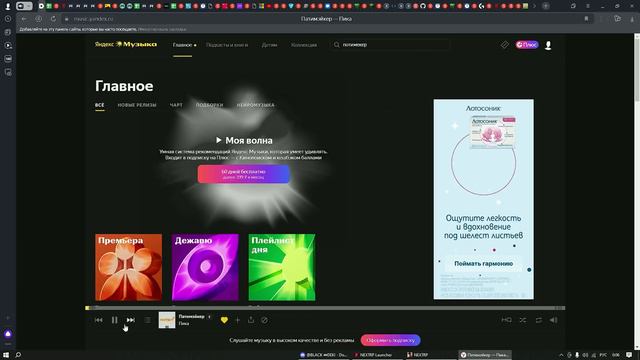Open the Windows notification center icon
This screenshot has width=640, height=360.
pos(629,356)
